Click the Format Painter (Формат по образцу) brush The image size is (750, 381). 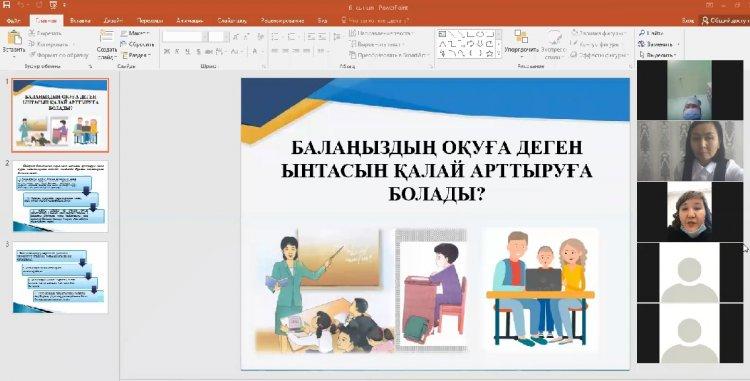tap(32, 55)
